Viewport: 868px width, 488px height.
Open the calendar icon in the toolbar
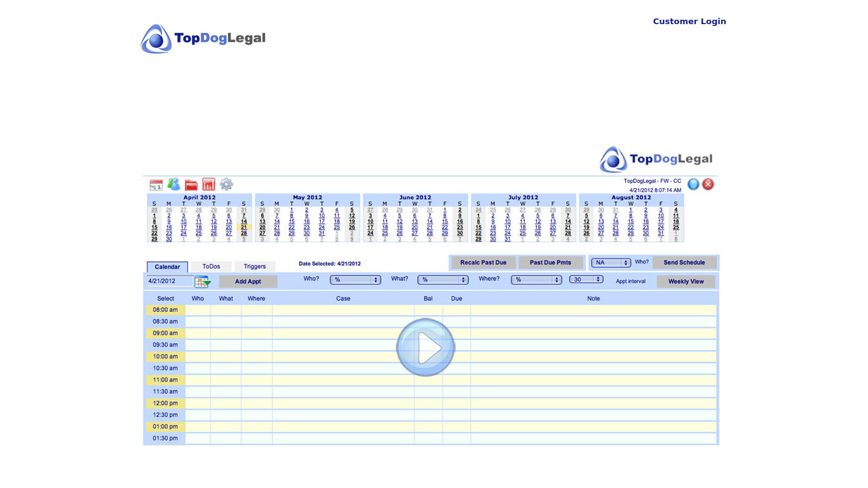[156, 185]
